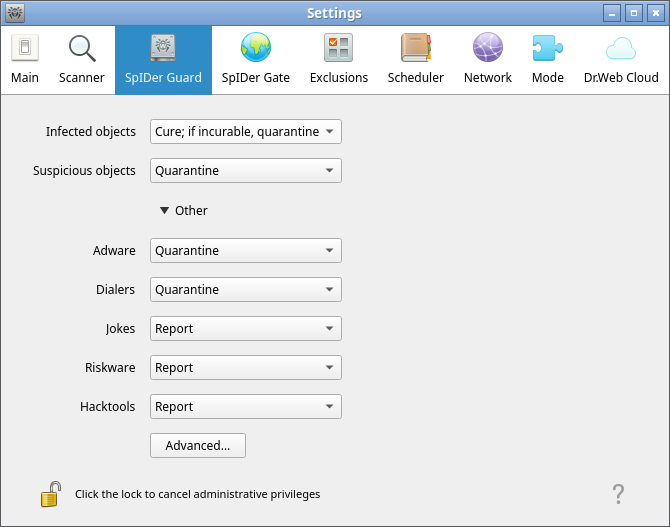The height and width of the screenshot is (527, 670).
Task: Open the Adware action dropdown
Action: (x=246, y=250)
